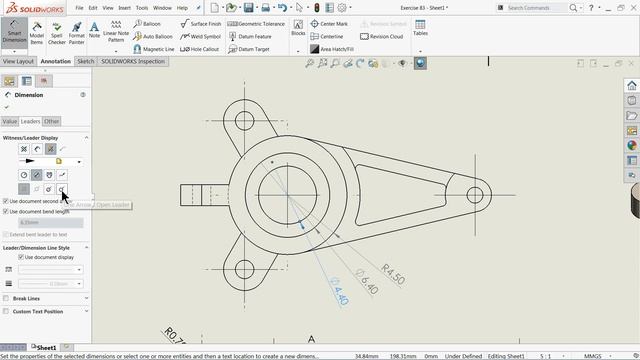Select the Outside witness arrows option
The width and height of the screenshot is (640, 360).
pos(24,149)
